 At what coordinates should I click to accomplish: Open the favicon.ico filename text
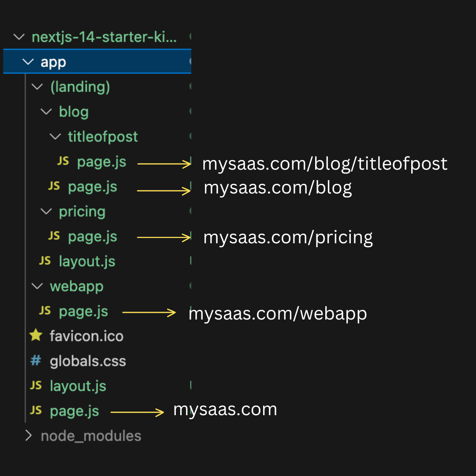pos(86,336)
